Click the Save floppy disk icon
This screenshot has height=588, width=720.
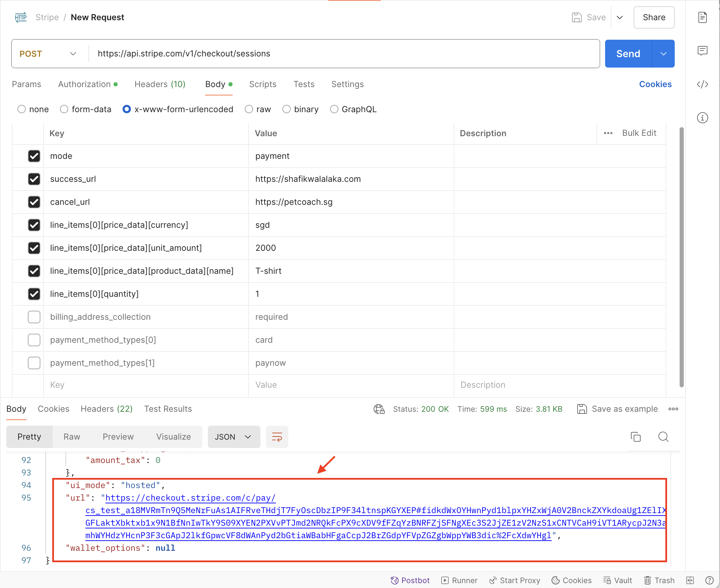pos(577,17)
